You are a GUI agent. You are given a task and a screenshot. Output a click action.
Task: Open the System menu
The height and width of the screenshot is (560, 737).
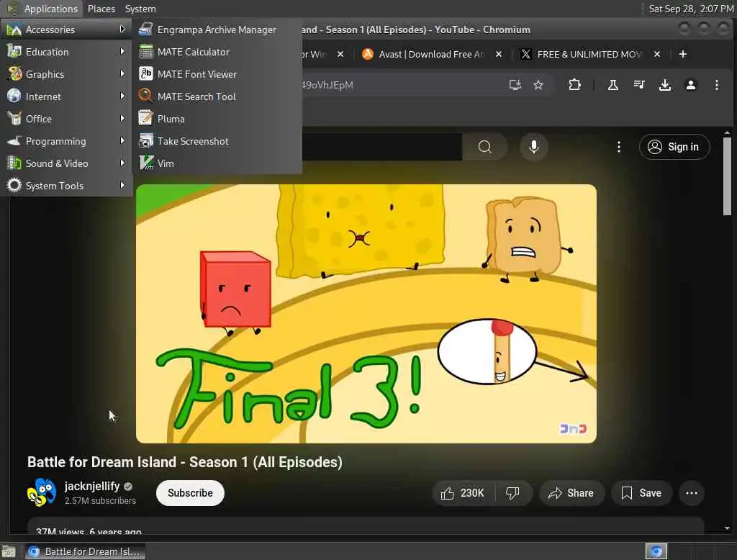coord(140,9)
